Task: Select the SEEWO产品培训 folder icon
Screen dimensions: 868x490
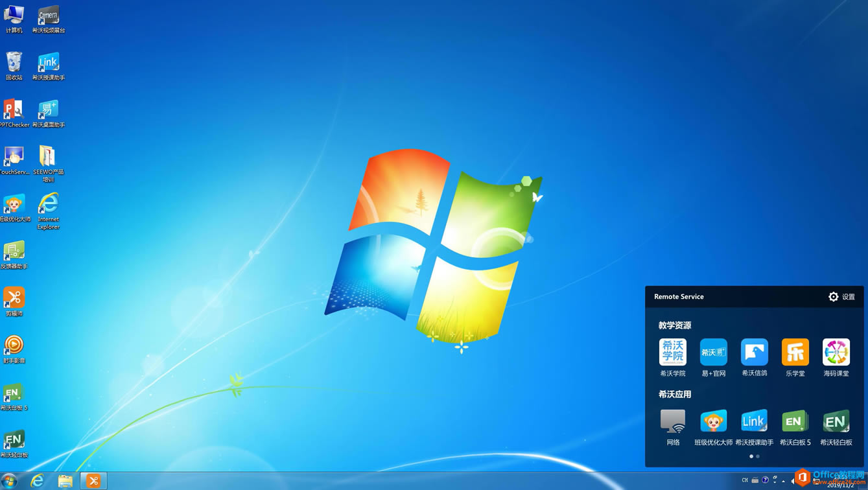Action: pos(49,163)
